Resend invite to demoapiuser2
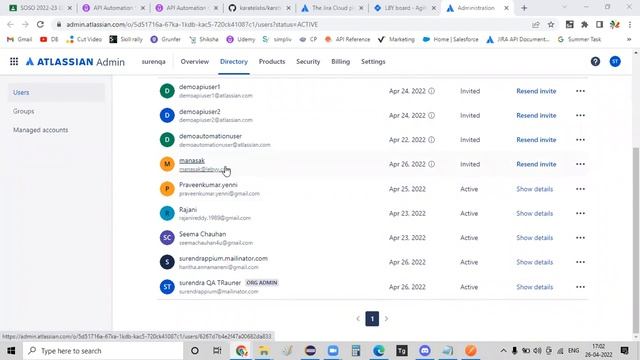 coord(536,116)
